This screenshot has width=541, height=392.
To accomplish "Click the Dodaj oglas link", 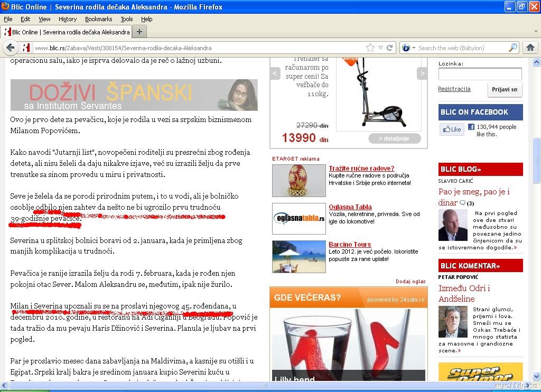I will 411,281.
